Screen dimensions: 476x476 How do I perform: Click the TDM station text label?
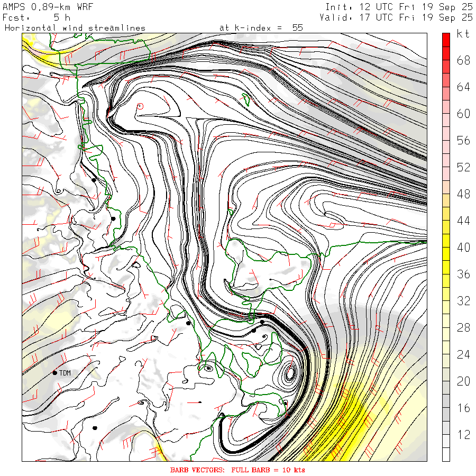click(x=65, y=373)
